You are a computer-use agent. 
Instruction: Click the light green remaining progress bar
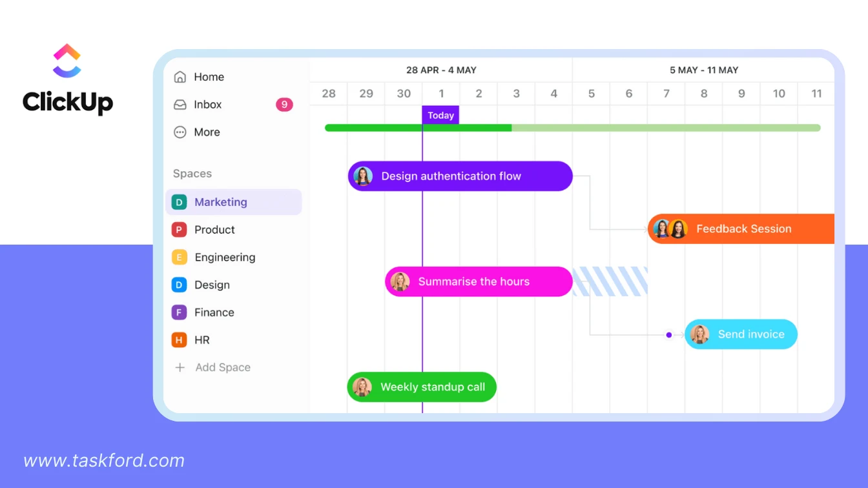click(x=666, y=128)
